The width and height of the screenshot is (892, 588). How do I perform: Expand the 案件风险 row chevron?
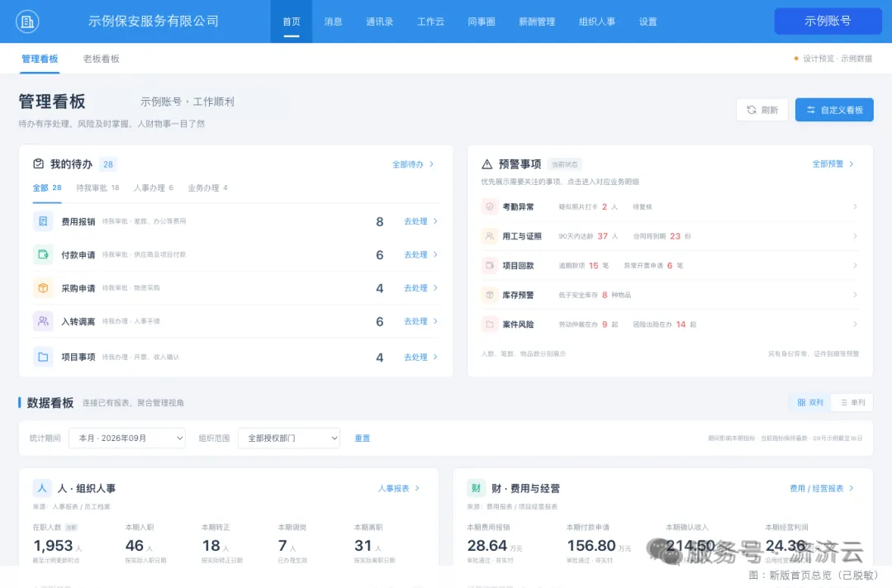855,324
